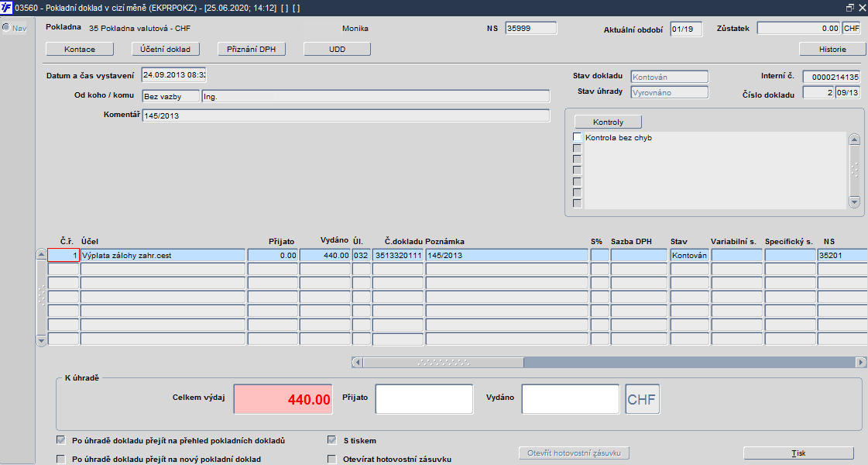Click the Komentář field with 145/2013

coord(346,115)
